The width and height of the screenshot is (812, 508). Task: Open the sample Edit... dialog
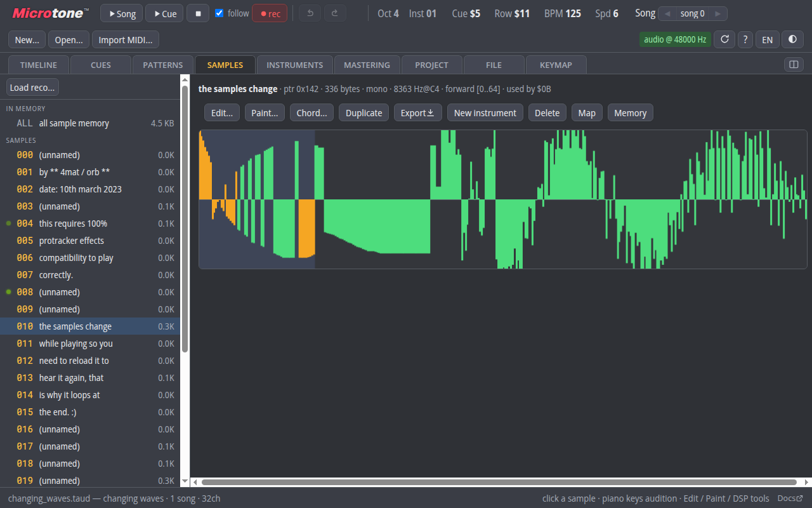point(222,112)
